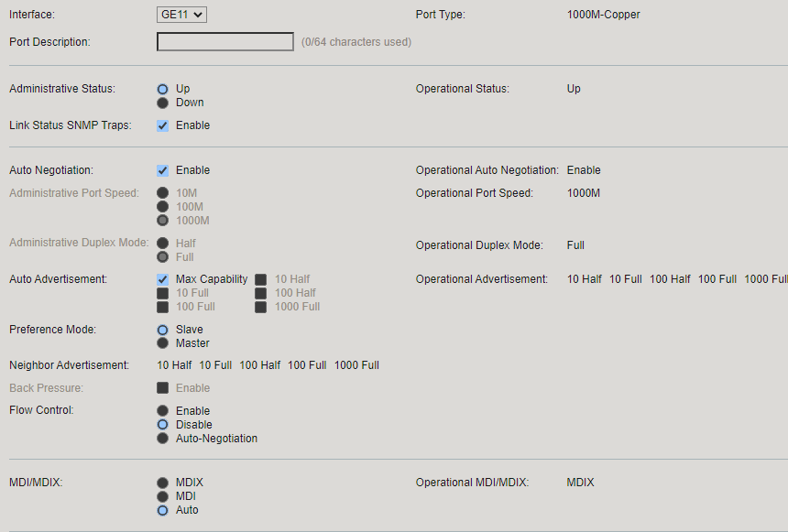Toggle the Max Capability advertisement checkbox
The height and width of the screenshot is (532, 788).
coord(162,279)
